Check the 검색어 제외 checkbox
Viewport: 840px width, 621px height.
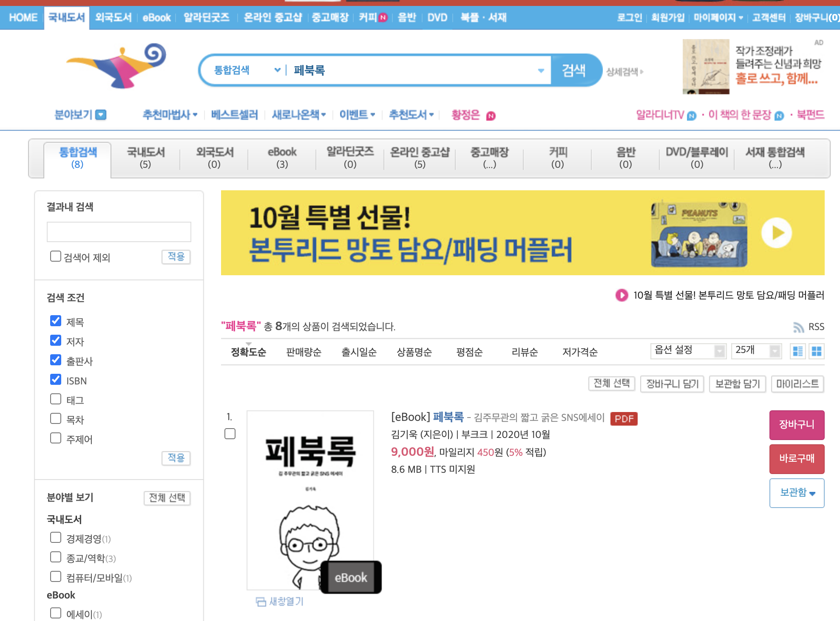[x=56, y=256]
